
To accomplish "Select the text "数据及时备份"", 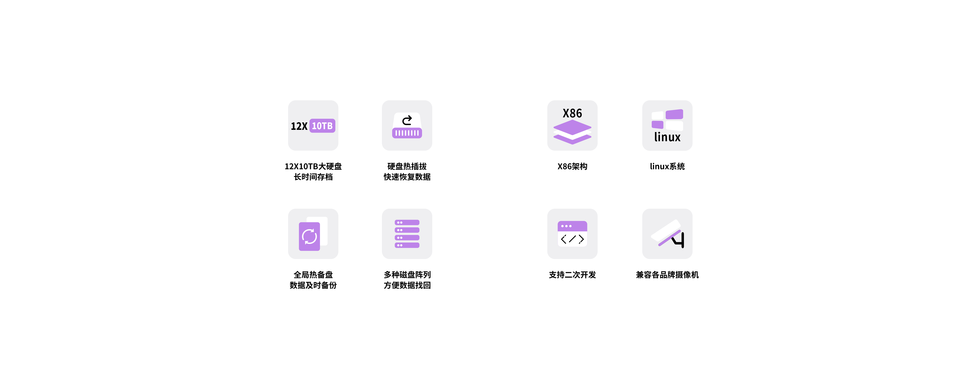I will 313,286.
